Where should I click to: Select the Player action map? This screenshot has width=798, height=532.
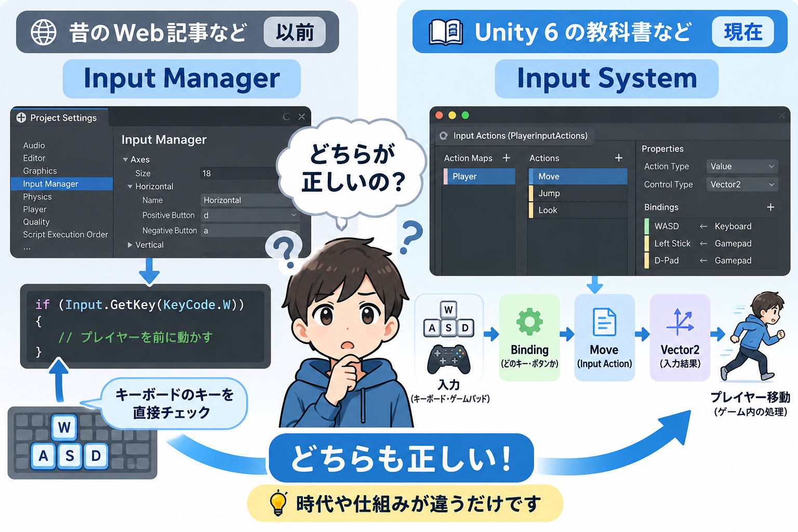tap(479, 177)
